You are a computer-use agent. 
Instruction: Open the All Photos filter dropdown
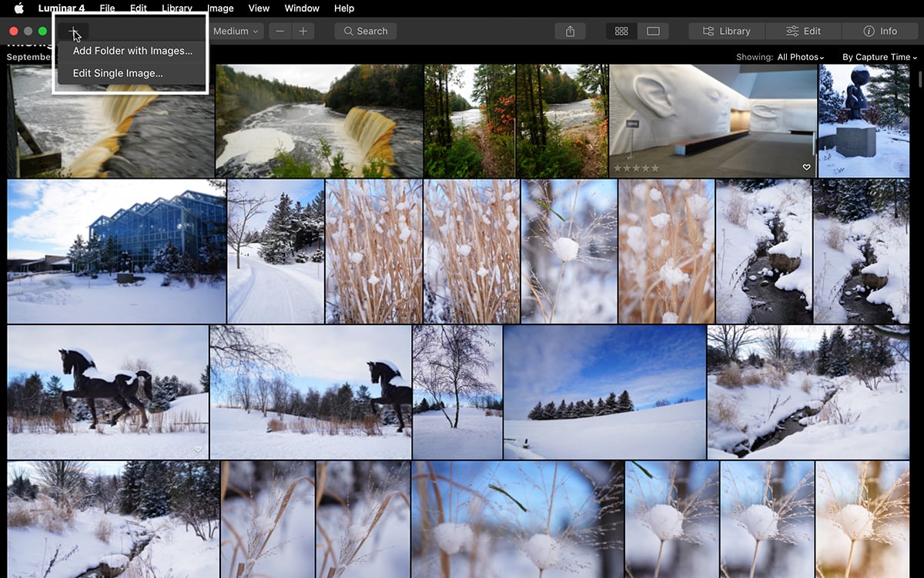(x=798, y=56)
